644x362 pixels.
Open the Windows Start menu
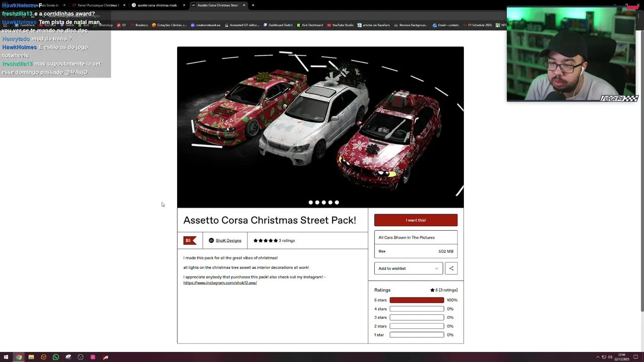(6, 357)
